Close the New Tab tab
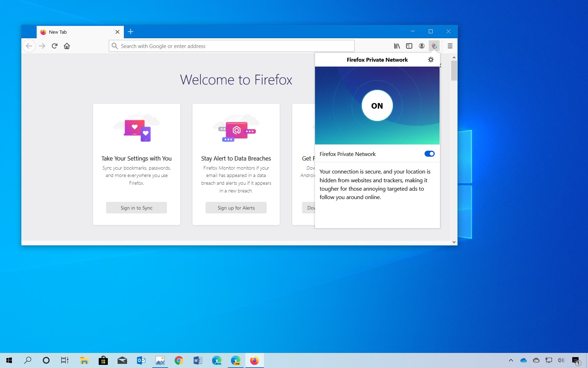This screenshot has width=588, height=368. click(x=117, y=32)
